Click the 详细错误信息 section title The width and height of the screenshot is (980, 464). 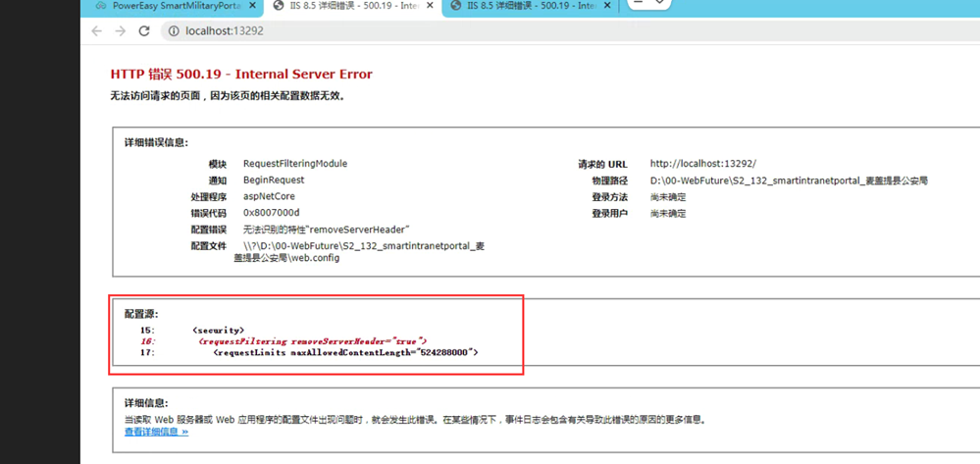(156, 142)
